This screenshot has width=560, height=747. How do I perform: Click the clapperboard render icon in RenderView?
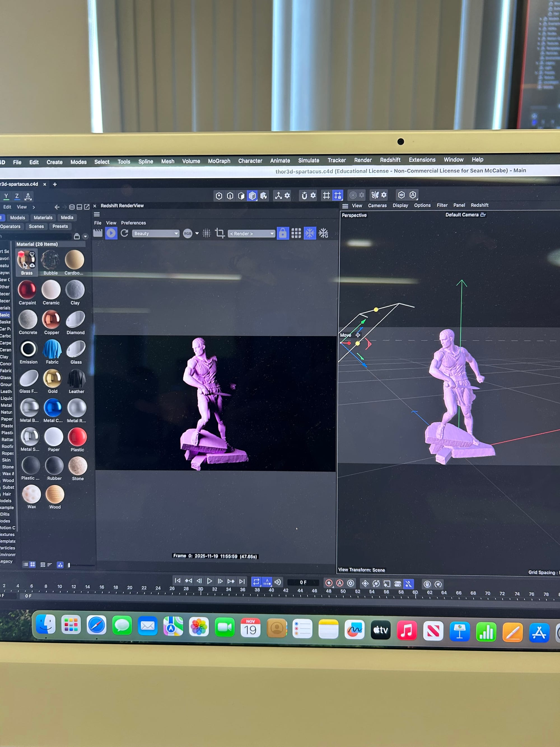(98, 233)
